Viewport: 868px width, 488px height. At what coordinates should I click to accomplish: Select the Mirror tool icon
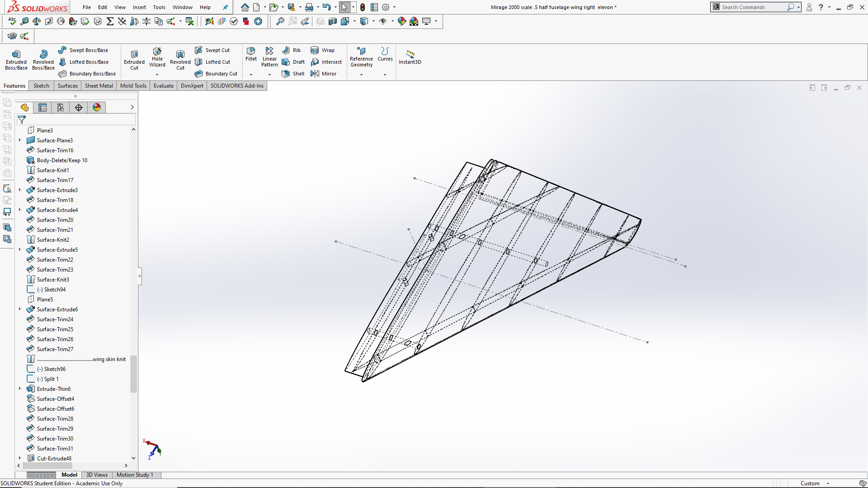[x=314, y=73]
